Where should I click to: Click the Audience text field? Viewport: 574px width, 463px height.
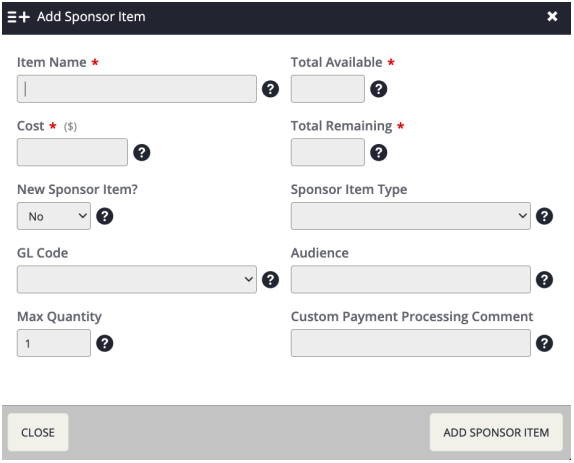point(410,280)
